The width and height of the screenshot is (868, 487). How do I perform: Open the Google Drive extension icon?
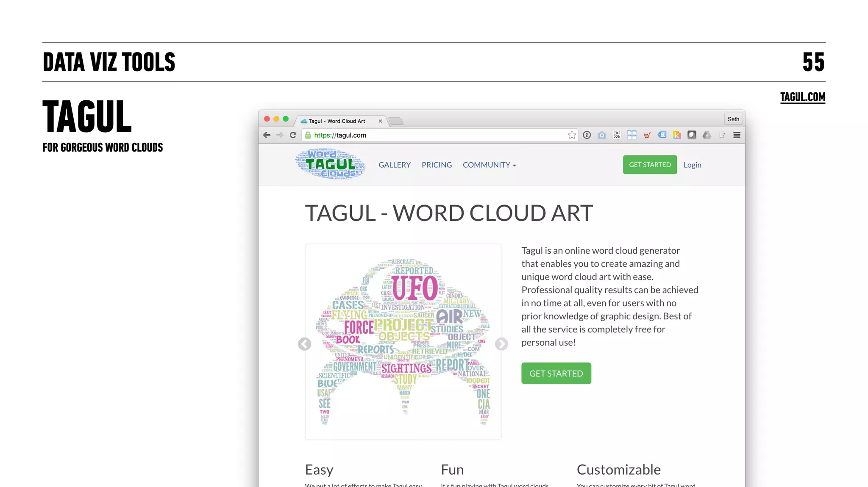point(707,135)
